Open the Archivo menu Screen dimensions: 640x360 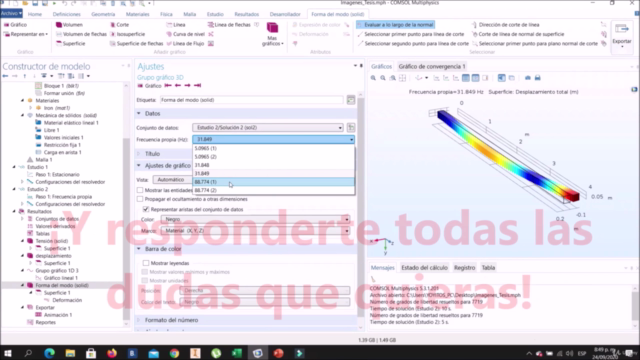click(x=11, y=13)
